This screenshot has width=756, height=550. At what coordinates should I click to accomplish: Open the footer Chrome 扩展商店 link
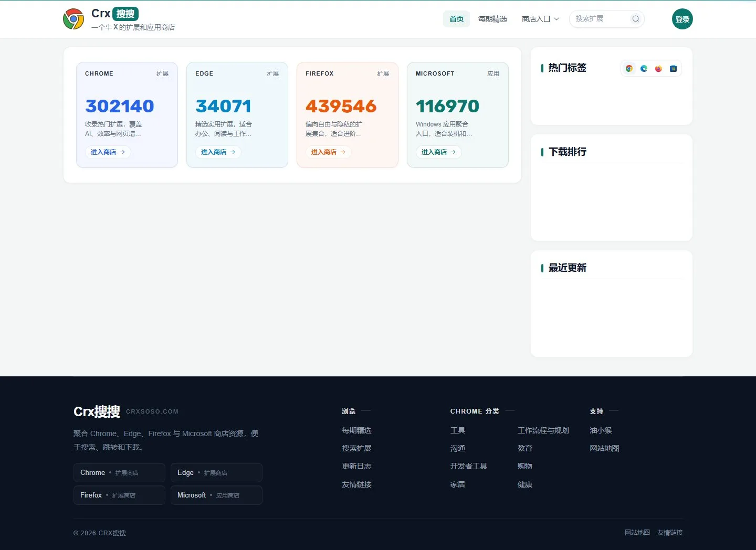tap(119, 473)
